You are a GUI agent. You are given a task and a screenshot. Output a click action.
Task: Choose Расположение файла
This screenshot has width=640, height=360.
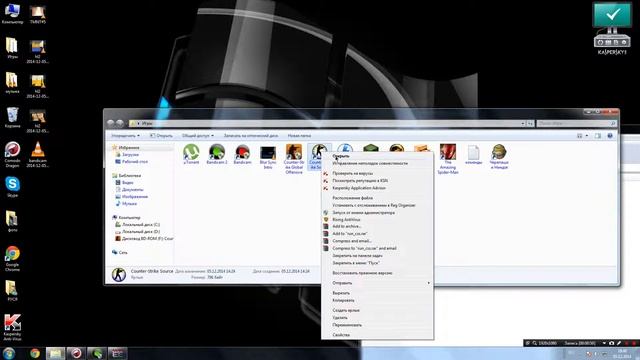click(378, 198)
